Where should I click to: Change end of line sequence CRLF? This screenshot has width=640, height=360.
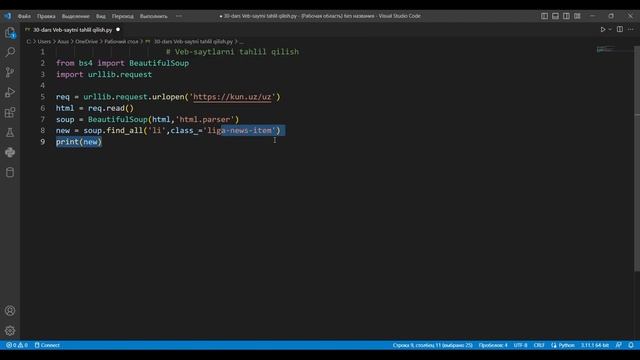click(539, 345)
